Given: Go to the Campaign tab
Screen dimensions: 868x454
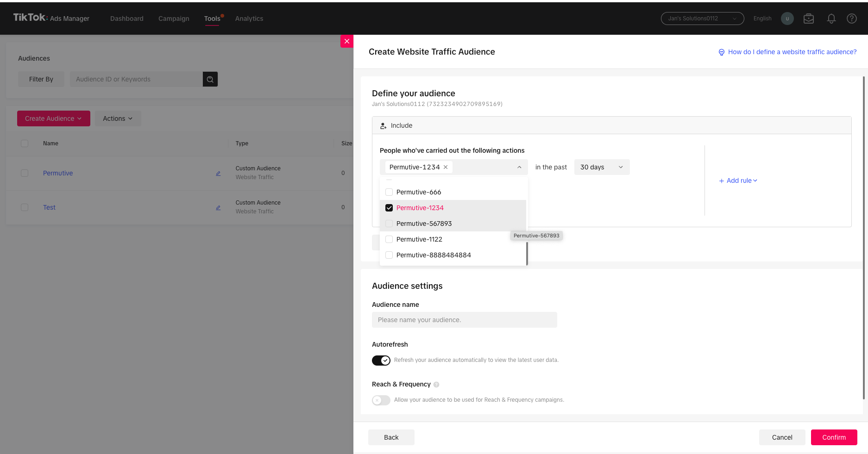Looking at the screenshot, I should [174, 19].
